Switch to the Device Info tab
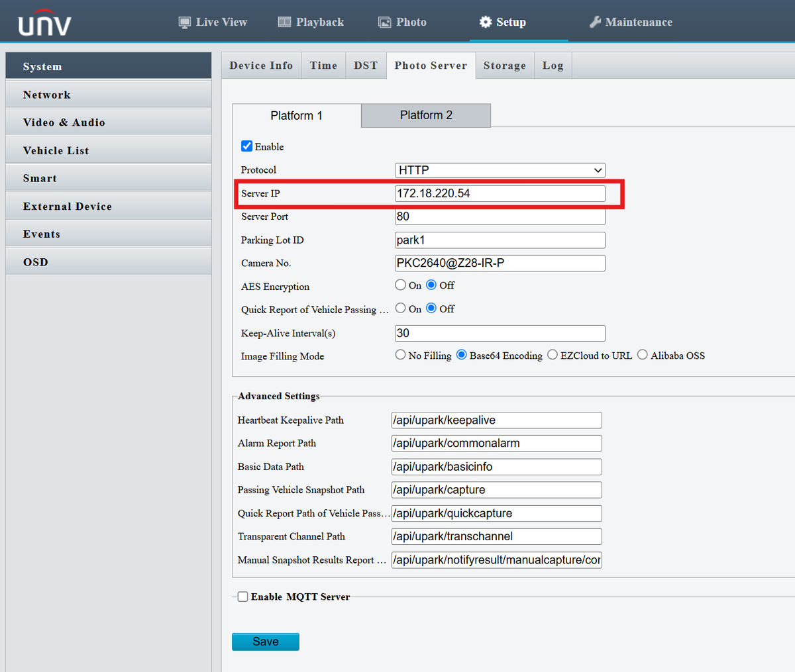The width and height of the screenshot is (795, 672). [261, 66]
